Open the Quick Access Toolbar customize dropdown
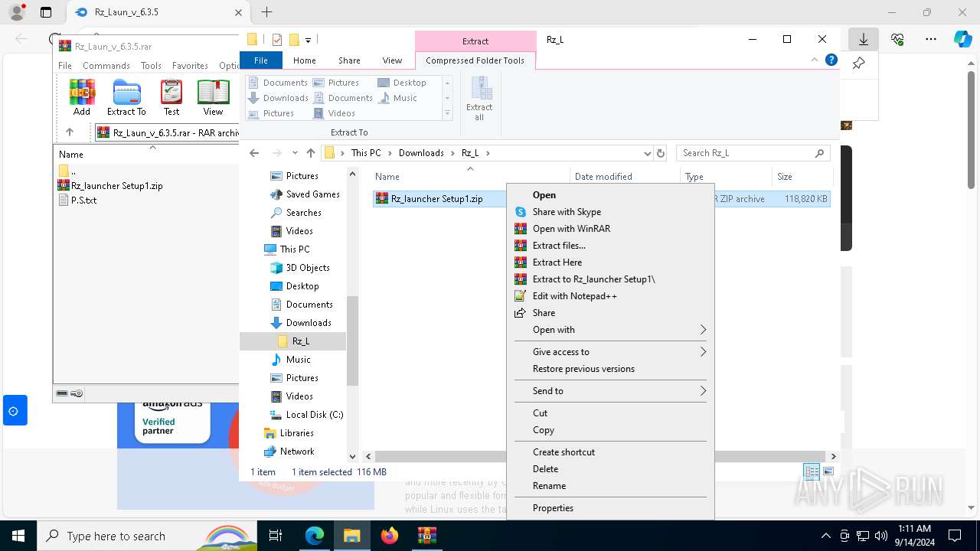980x551 pixels. [x=308, y=40]
